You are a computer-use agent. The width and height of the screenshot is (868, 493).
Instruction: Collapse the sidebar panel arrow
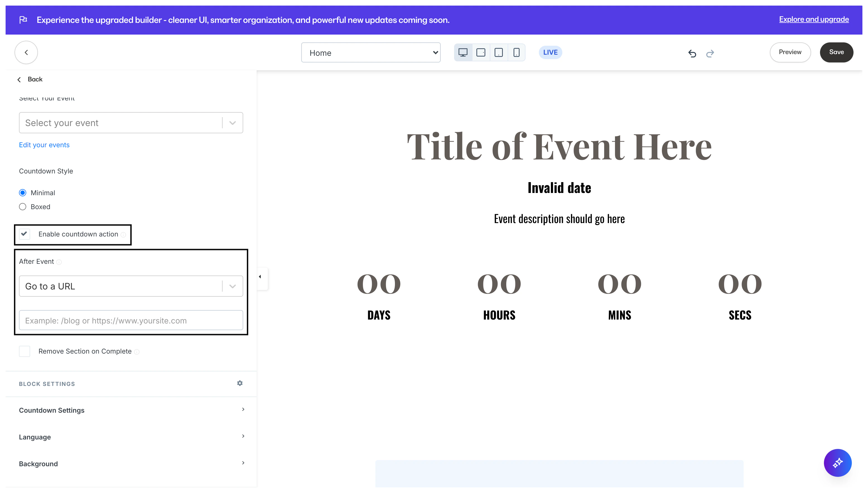coord(260,277)
